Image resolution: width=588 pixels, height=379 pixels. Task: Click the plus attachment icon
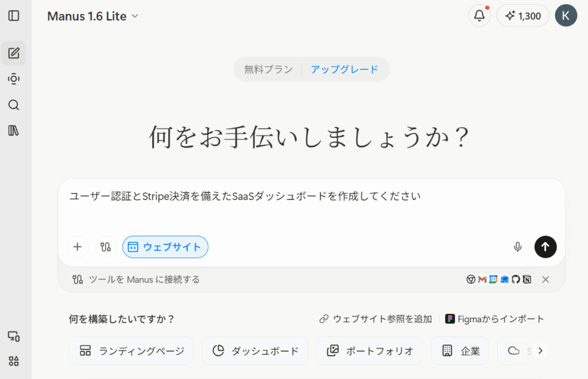tap(78, 247)
